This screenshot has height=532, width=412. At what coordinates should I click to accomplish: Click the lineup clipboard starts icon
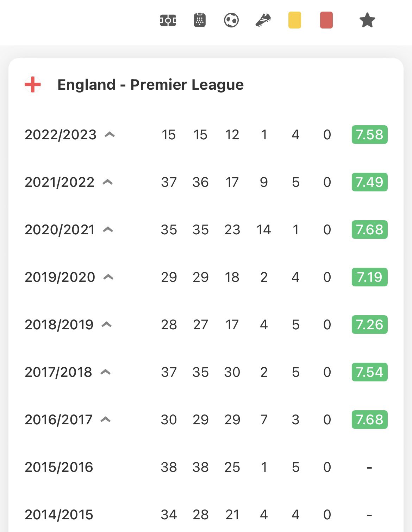(200, 20)
